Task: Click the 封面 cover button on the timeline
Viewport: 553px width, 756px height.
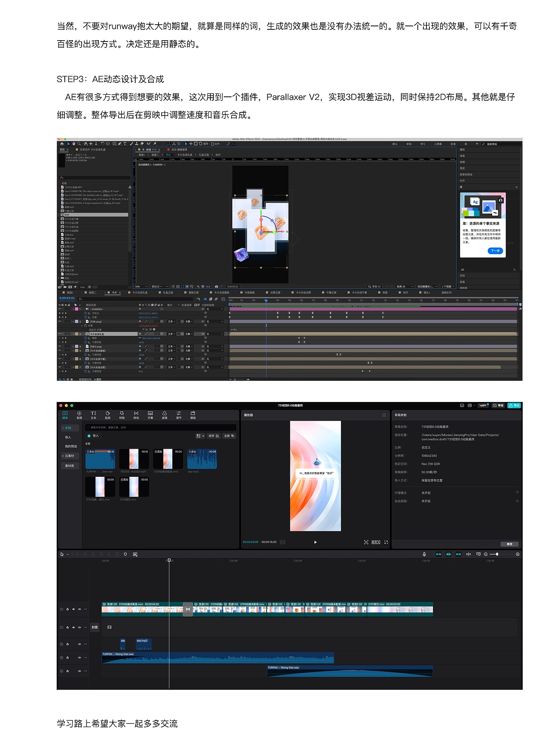Action: [95, 627]
